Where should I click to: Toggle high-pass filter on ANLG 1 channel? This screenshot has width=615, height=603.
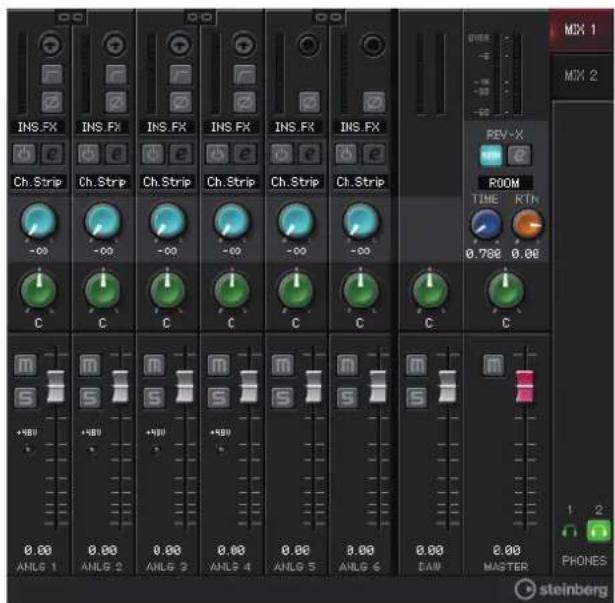[52, 74]
